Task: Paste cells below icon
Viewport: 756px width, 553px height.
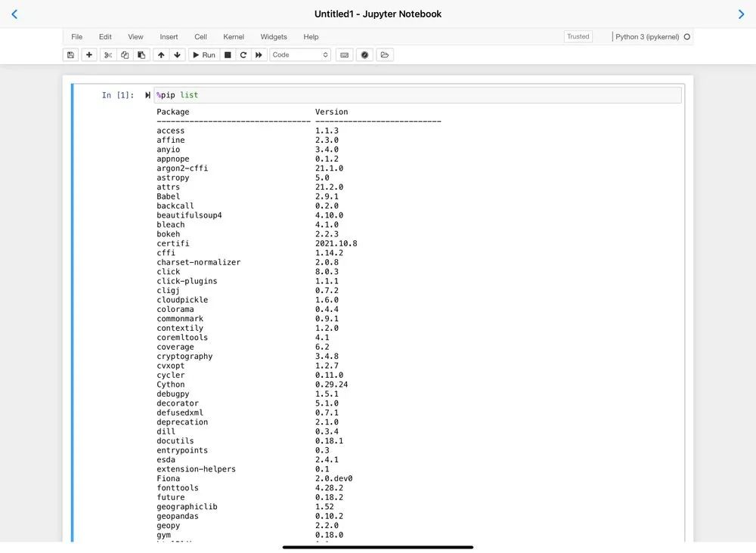Action: (x=141, y=55)
